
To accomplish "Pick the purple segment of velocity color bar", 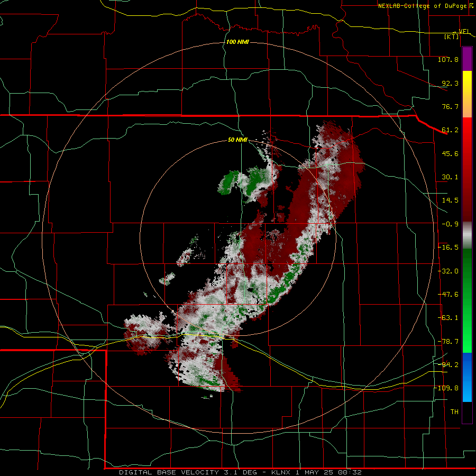I will (467, 59).
